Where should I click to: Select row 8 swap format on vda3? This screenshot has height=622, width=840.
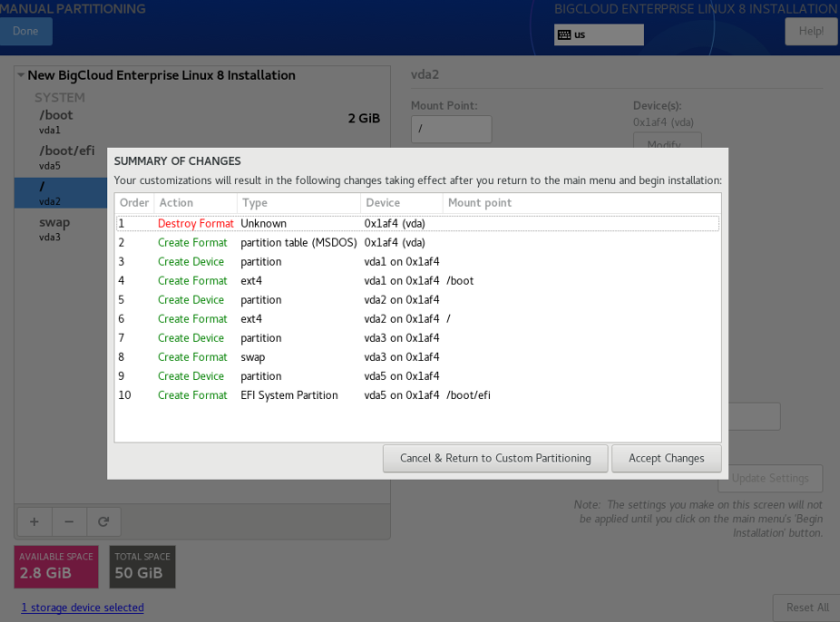418,357
